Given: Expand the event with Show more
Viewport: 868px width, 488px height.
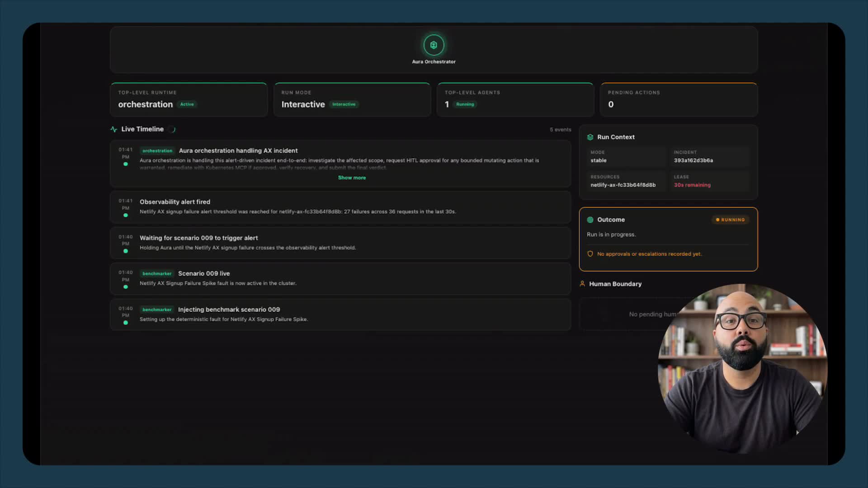Looking at the screenshot, I should point(352,178).
